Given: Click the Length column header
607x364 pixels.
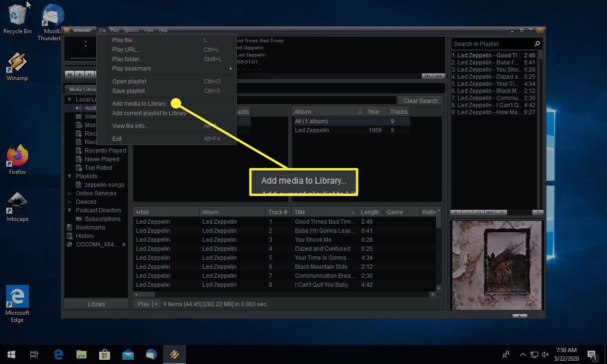Looking at the screenshot, I should point(371,212).
